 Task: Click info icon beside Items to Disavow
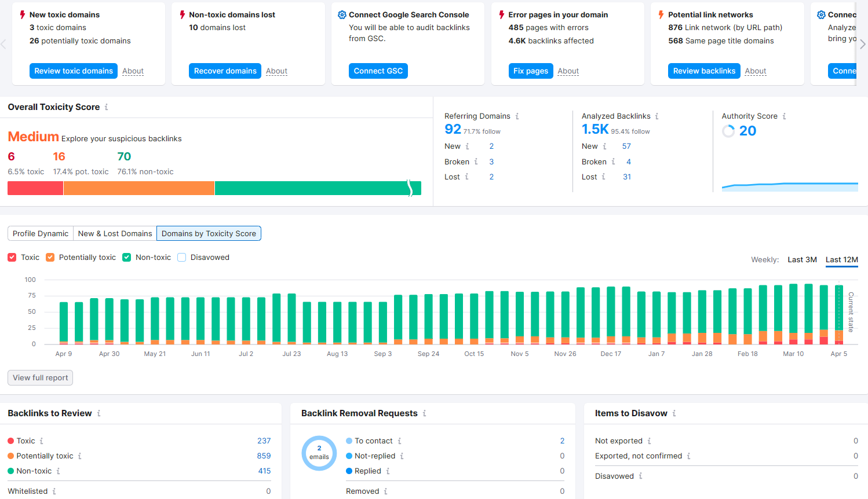pyautogui.click(x=674, y=413)
